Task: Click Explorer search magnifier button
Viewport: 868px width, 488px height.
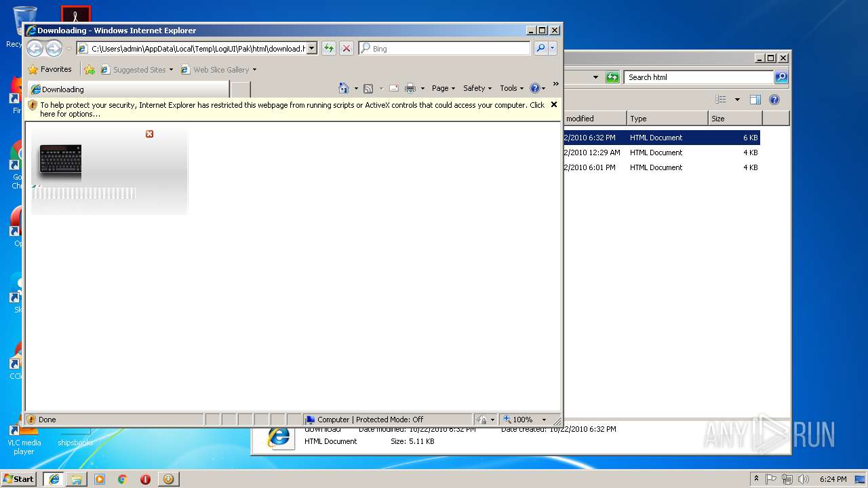Action: click(781, 77)
